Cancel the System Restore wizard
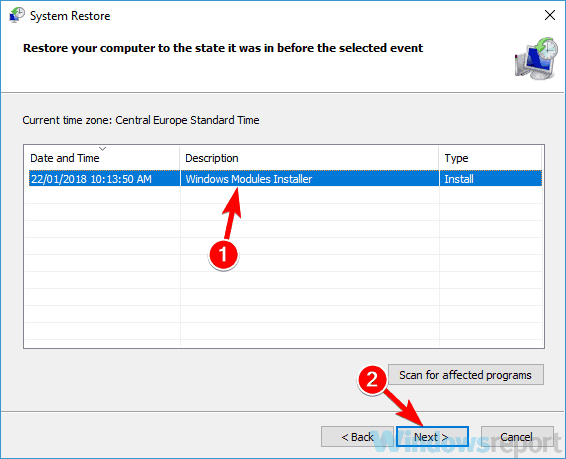The image size is (566, 459). click(517, 437)
